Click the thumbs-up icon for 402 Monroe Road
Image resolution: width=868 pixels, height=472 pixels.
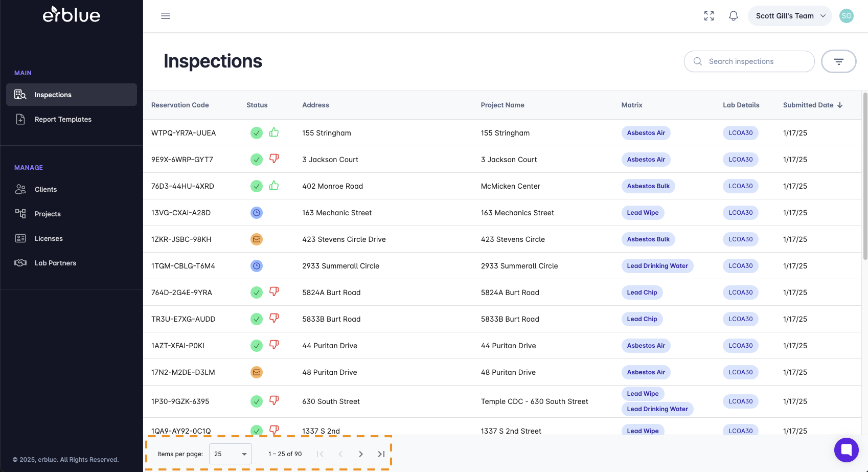(x=274, y=186)
